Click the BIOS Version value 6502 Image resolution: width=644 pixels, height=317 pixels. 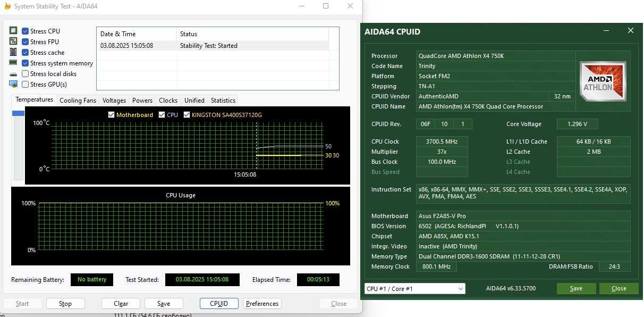click(x=523, y=226)
